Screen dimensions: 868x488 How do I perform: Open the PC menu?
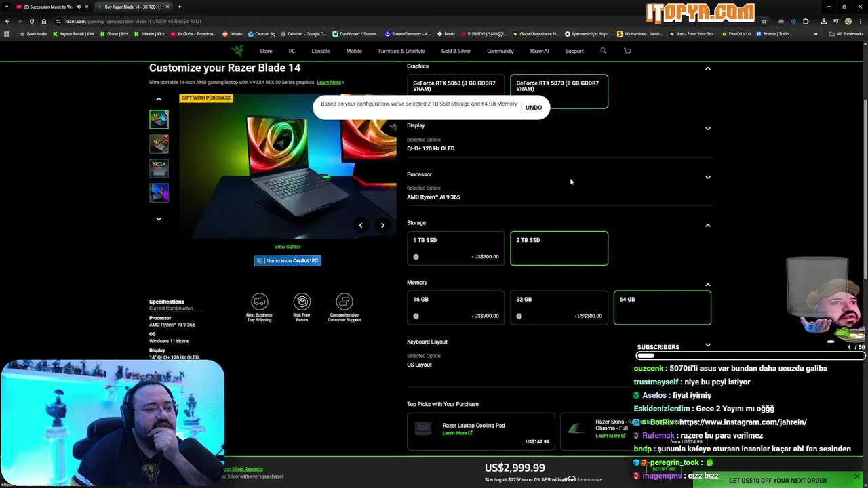point(292,51)
